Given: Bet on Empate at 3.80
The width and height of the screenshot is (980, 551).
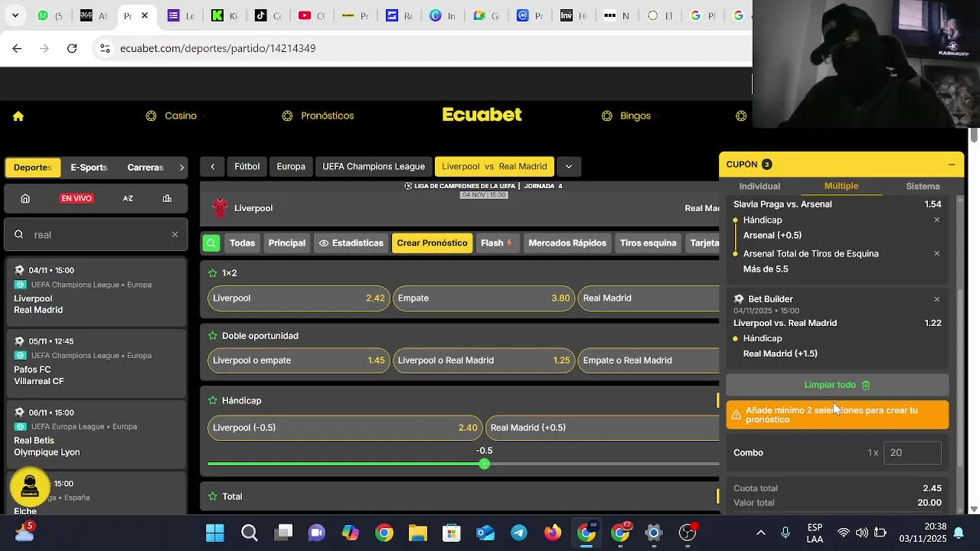Looking at the screenshot, I should pos(484,298).
